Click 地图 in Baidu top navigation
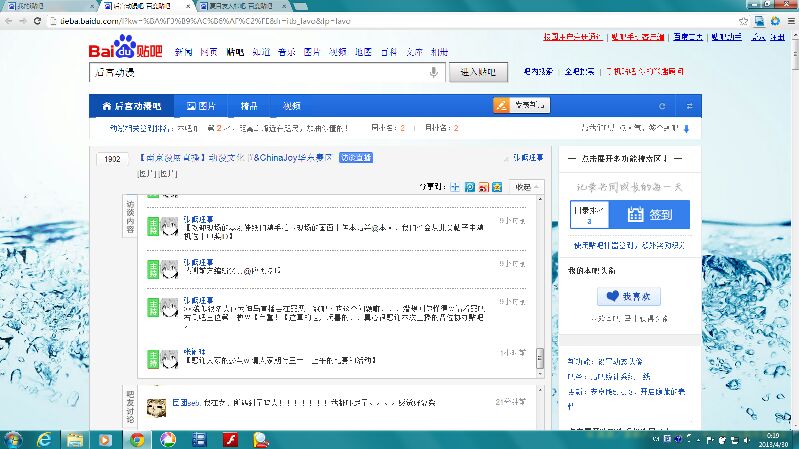This screenshot has width=799, height=449. pyautogui.click(x=363, y=52)
